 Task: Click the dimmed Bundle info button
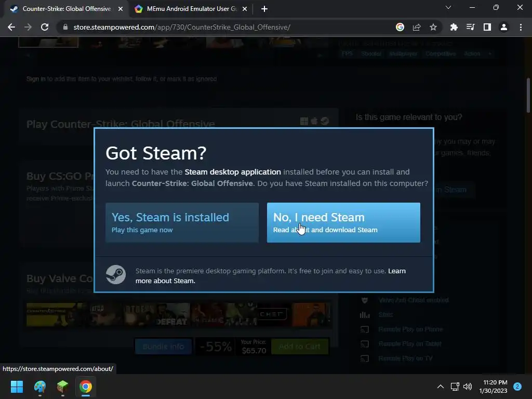coord(164,347)
